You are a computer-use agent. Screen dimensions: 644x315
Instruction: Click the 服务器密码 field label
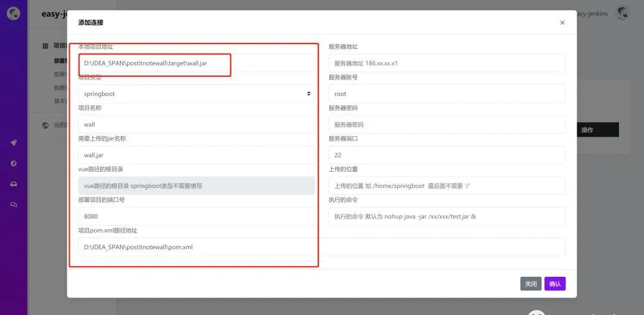pyautogui.click(x=343, y=108)
